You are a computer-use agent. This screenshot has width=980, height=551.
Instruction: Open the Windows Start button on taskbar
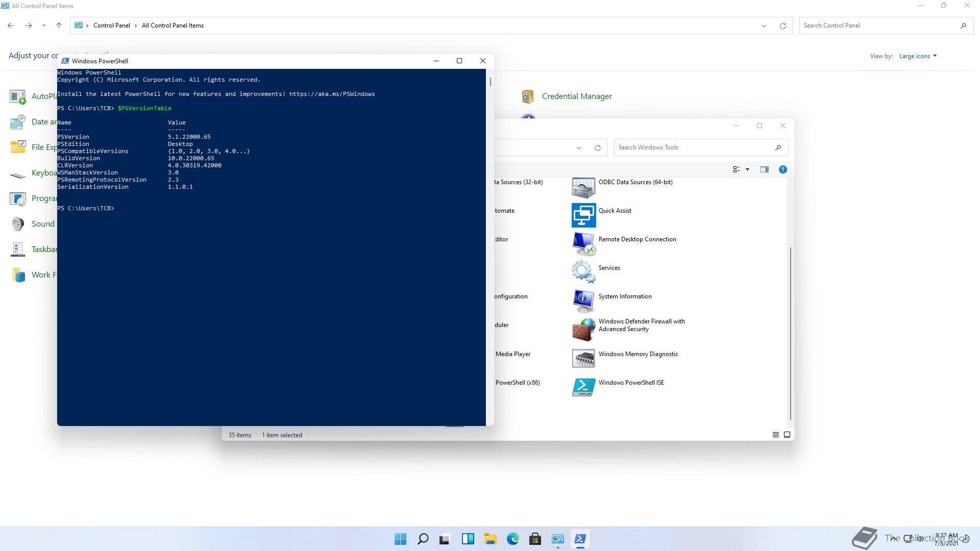[401, 539]
